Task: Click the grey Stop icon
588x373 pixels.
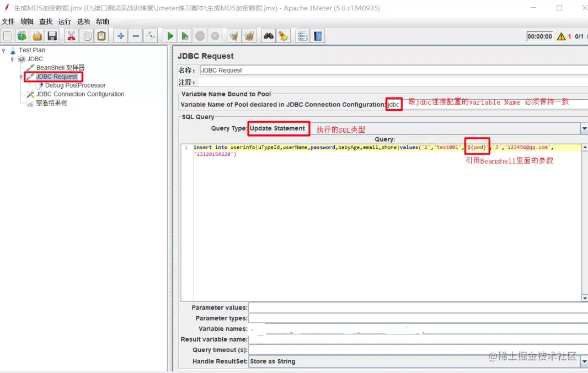Action: click(x=200, y=36)
